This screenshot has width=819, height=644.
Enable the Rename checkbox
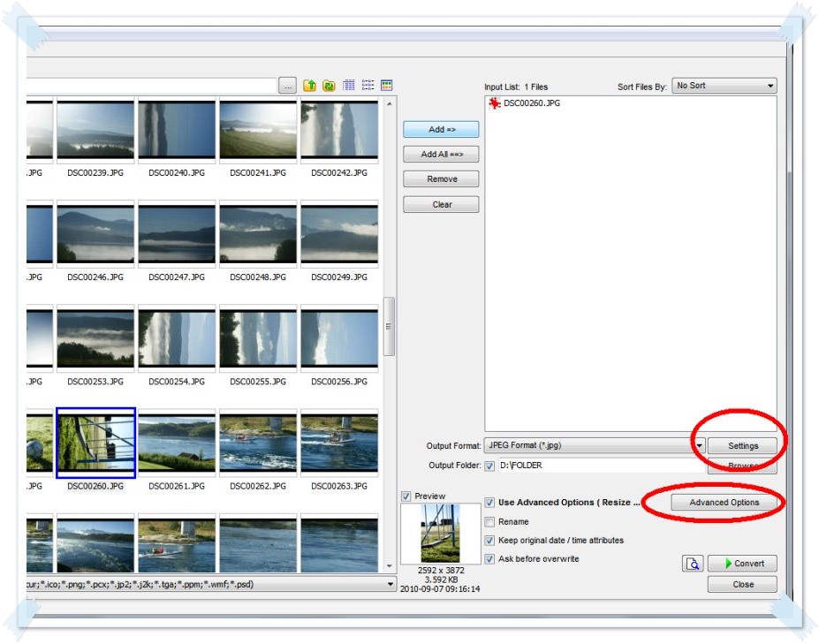pyautogui.click(x=490, y=522)
